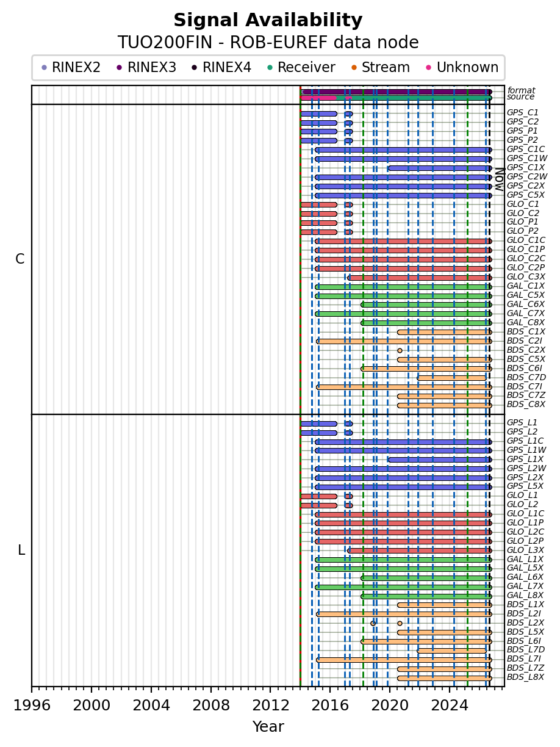Select the RINEX4 legend label

(227, 68)
